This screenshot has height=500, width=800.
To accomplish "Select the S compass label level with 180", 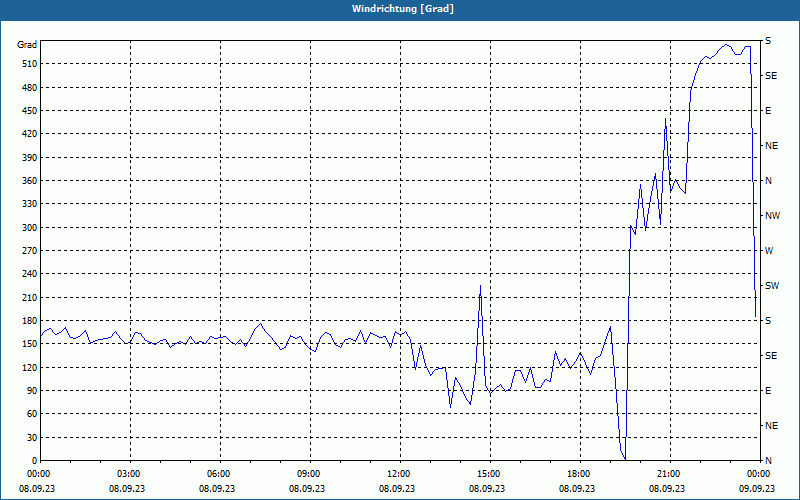I will pyautogui.click(x=768, y=320).
